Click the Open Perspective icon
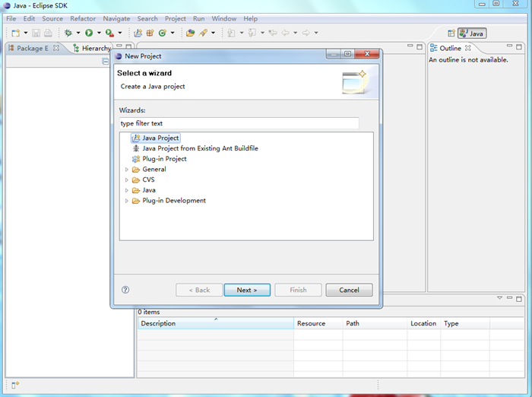Image resolution: width=532 pixels, height=397 pixels. (451, 33)
